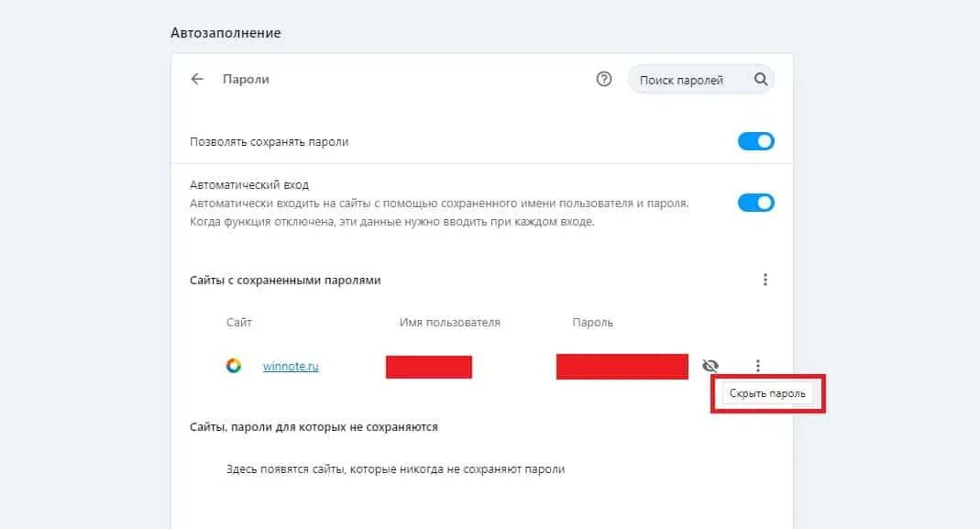
Task: Disable the Позволять сохранять пароли switch
Action: 755,142
